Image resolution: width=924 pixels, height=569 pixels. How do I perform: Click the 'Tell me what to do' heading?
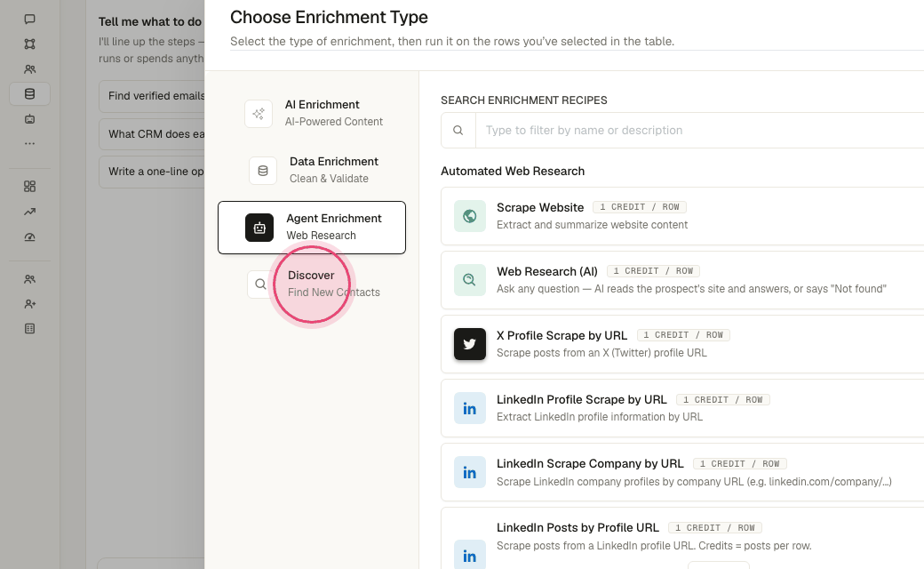click(x=149, y=22)
